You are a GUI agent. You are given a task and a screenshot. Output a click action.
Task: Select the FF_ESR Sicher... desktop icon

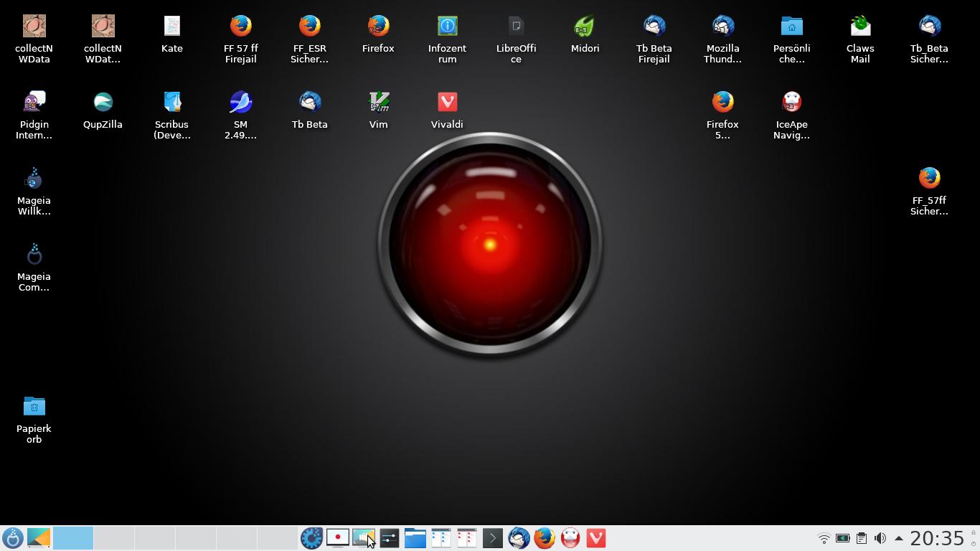309,39
